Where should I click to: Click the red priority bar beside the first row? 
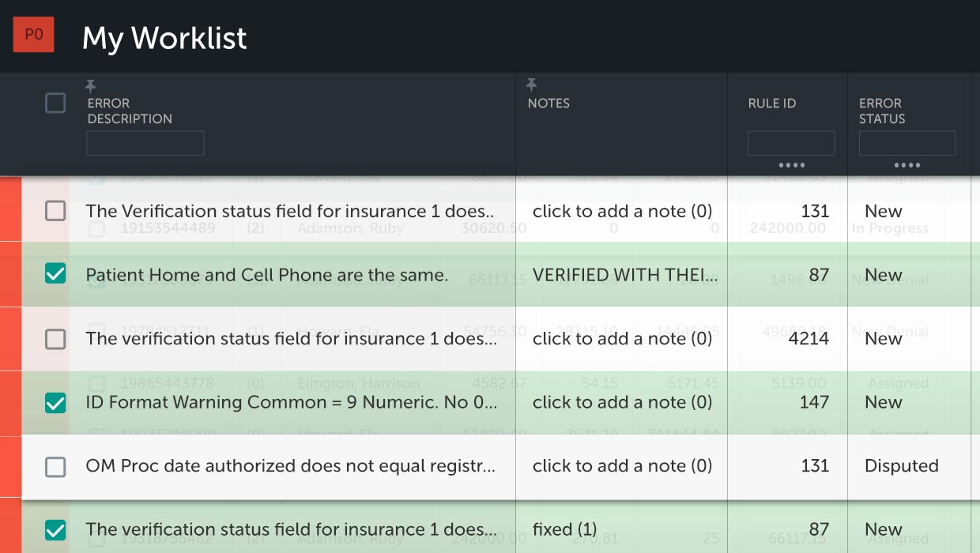pos(9,211)
